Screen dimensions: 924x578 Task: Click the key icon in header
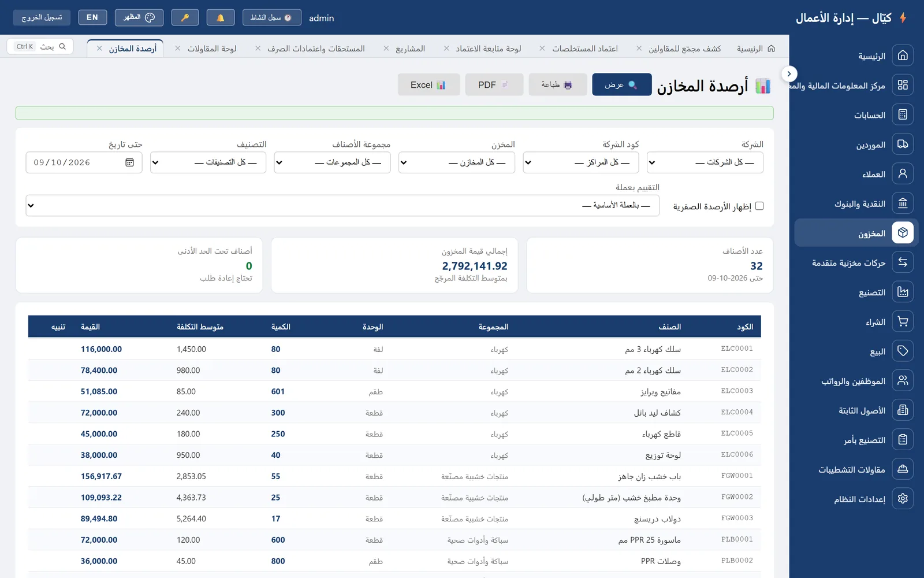(x=185, y=17)
